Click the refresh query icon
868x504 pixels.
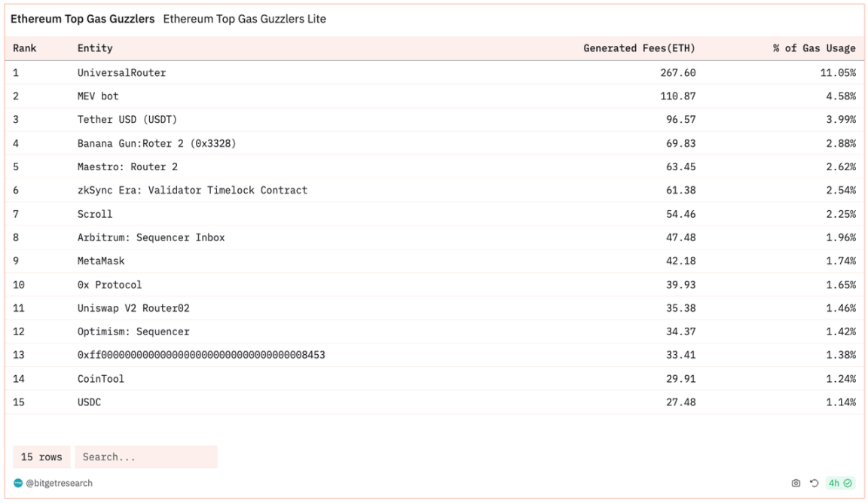click(x=814, y=483)
